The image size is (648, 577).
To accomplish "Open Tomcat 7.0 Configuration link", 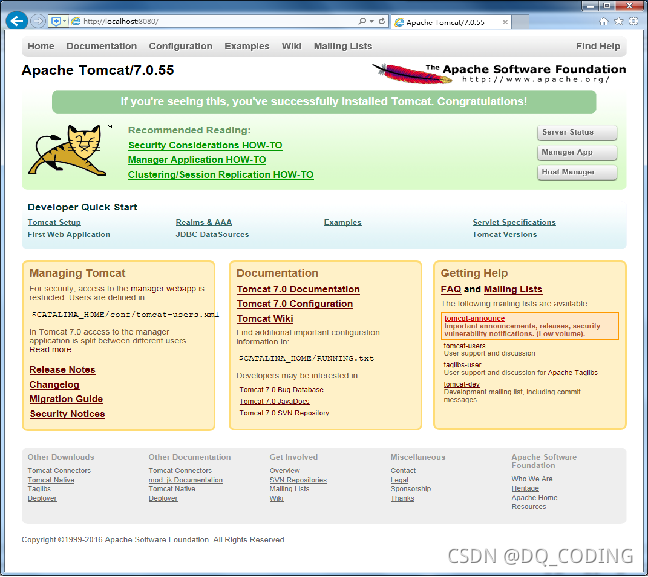I will (295, 304).
